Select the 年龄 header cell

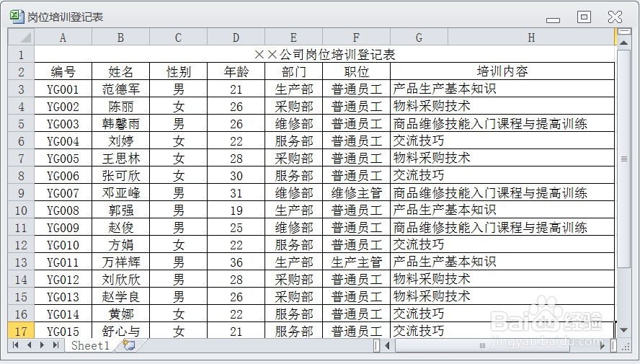(x=236, y=71)
